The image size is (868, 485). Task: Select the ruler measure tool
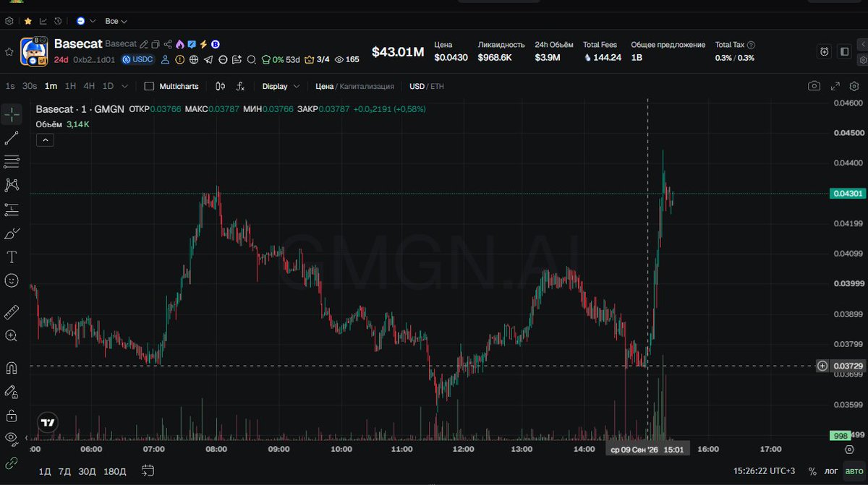[x=12, y=312]
